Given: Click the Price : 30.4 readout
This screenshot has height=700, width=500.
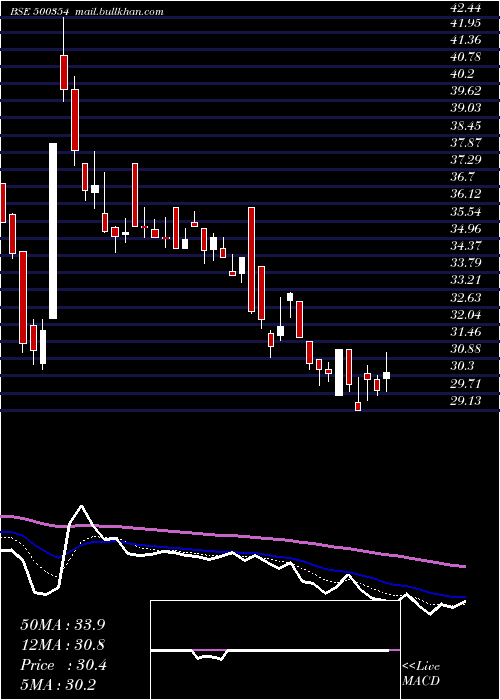Looking at the screenshot, I should coord(64,666).
